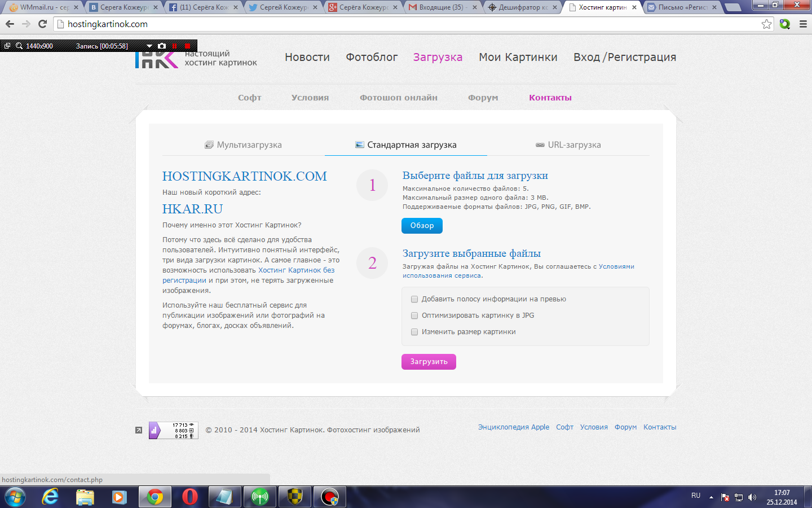Open the Энциклопедия Apple footer link

point(514,427)
